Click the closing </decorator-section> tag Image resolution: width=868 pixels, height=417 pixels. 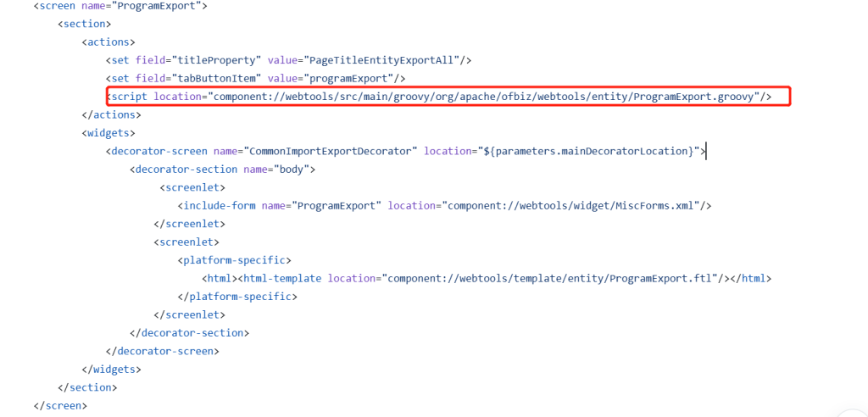(x=189, y=333)
